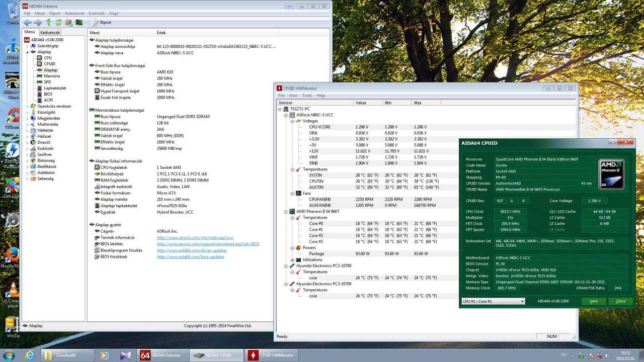Click the DirectX icon in AIDA64 tree
This screenshot has width=644, height=362.
33,142
